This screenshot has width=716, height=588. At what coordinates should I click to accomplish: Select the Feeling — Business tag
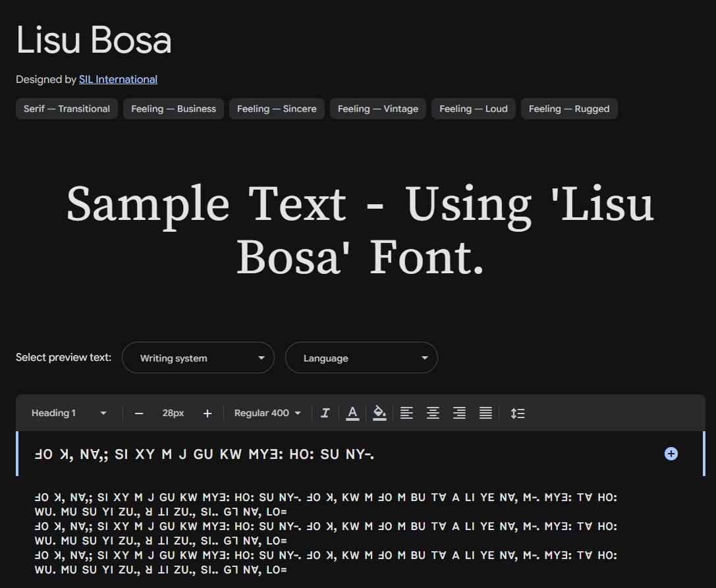173,109
